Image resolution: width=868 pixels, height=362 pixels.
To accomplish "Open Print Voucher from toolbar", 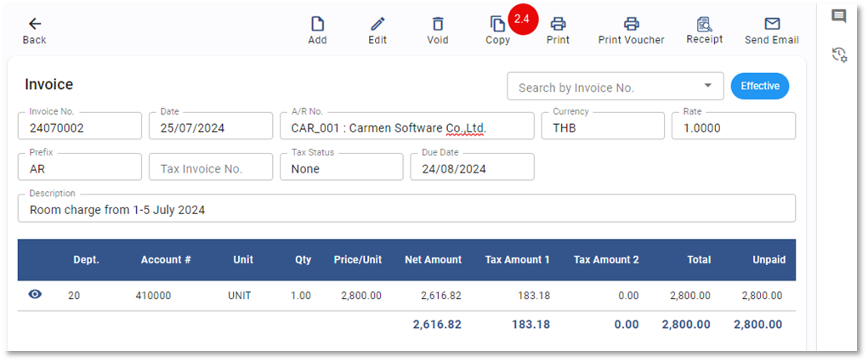I will pyautogui.click(x=631, y=25).
